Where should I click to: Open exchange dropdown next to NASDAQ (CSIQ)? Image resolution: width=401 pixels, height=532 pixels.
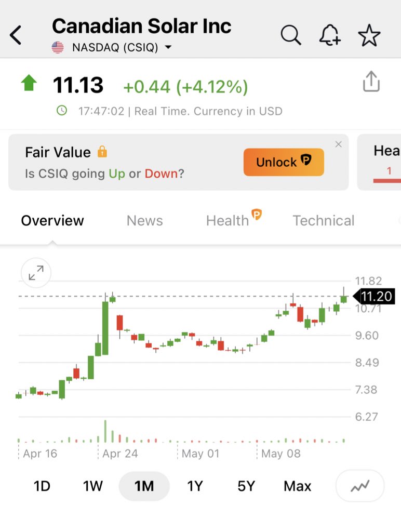tap(168, 47)
